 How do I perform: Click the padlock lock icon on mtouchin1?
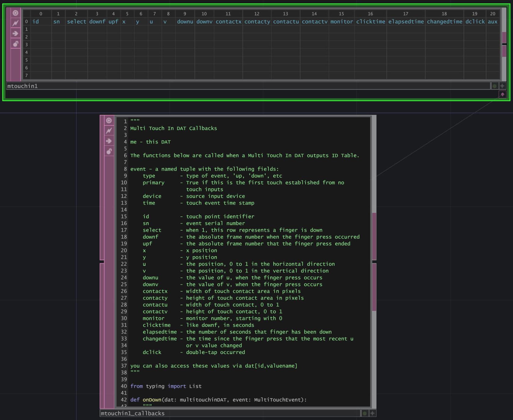click(x=15, y=44)
